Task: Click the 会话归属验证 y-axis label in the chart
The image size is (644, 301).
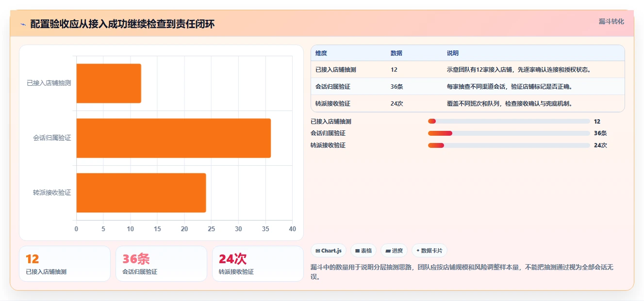Action: [52, 138]
